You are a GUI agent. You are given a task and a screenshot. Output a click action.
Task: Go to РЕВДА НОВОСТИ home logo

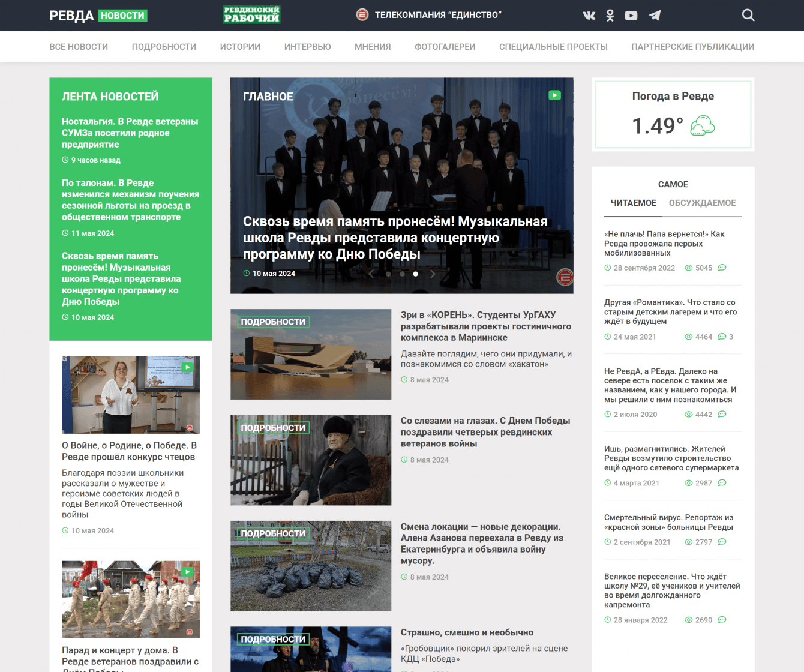(x=98, y=16)
